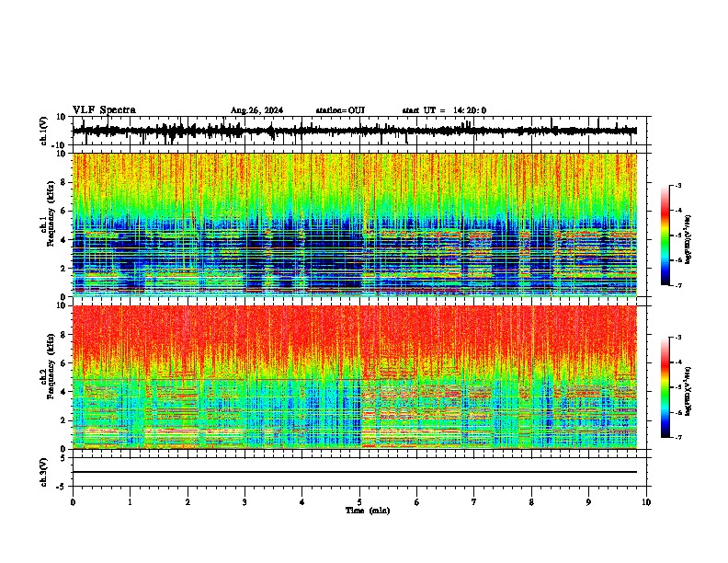This screenshot has width=728, height=563.
Task: Click the "ch.3(V)" axis label
Action: click(44, 472)
